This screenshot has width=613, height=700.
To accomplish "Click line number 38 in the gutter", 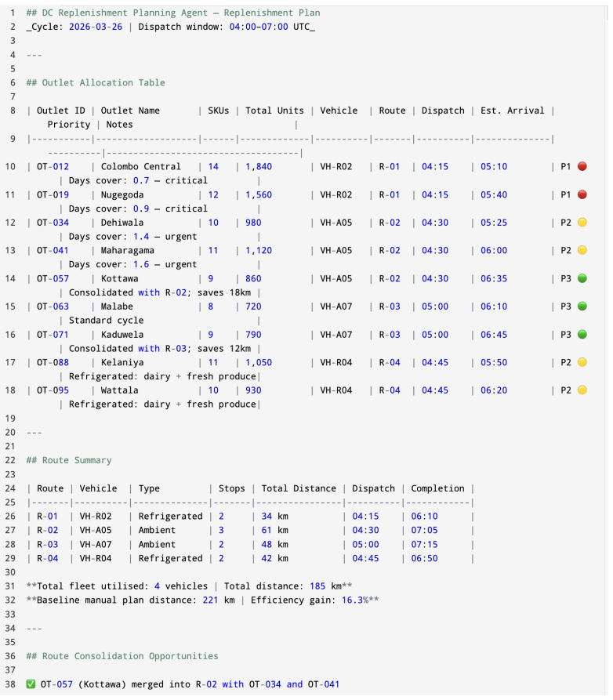I will (x=10, y=684).
